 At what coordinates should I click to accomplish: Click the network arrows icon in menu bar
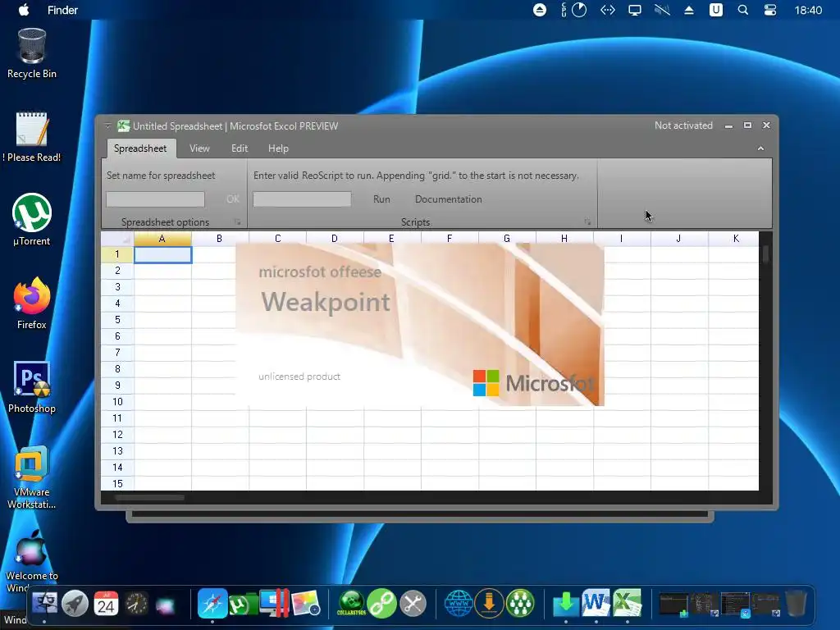pyautogui.click(x=608, y=10)
